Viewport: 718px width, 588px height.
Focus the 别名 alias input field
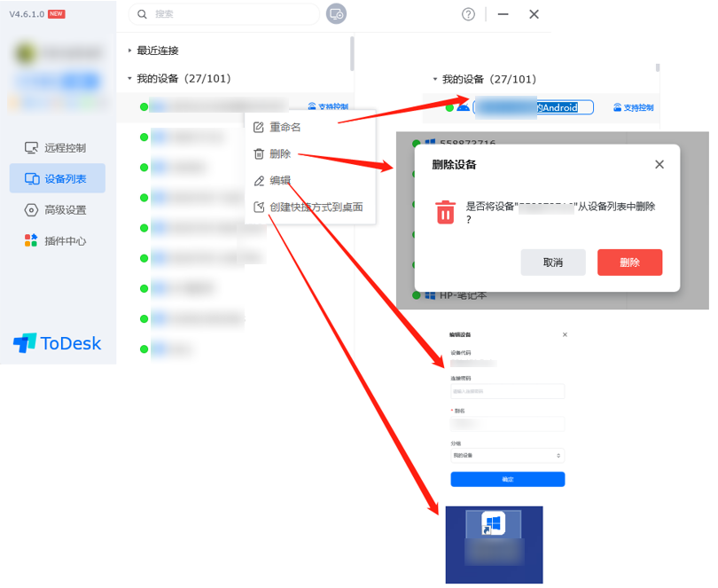(507, 424)
